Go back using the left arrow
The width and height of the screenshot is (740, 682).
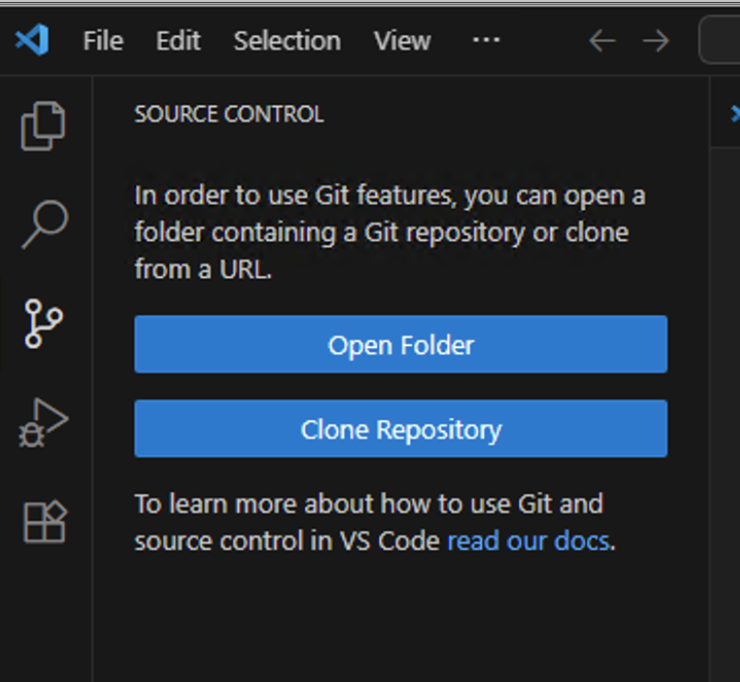tap(601, 41)
